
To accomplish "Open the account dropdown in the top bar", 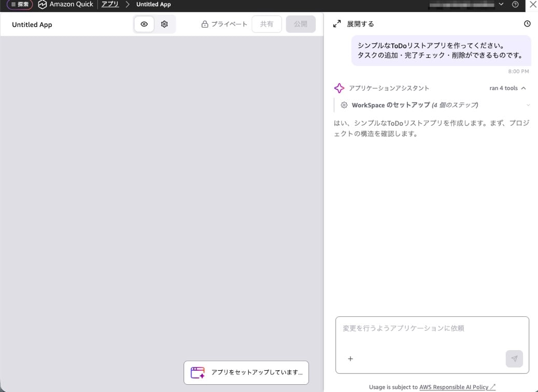I will (x=500, y=5).
